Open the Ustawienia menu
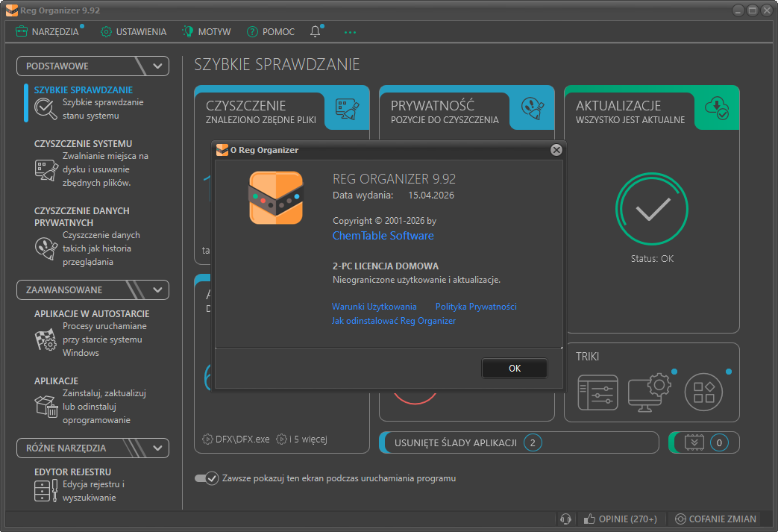778x532 pixels. pyautogui.click(x=134, y=32)
